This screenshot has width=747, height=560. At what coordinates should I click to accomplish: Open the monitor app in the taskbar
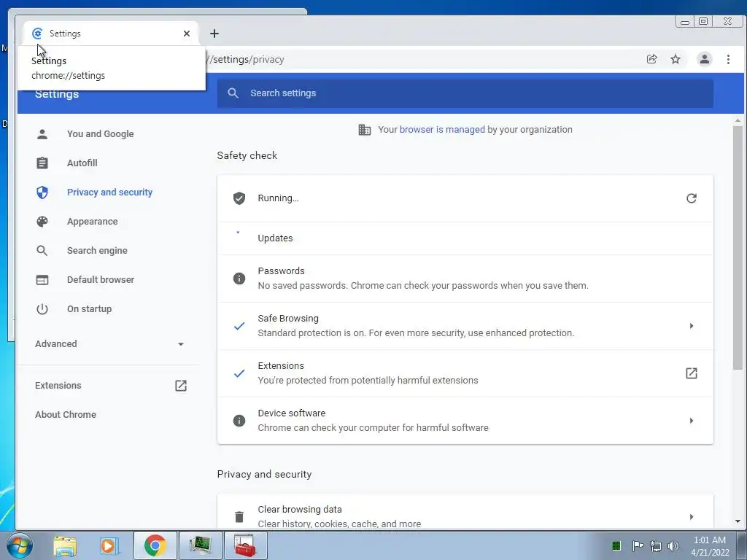(201, 545)
